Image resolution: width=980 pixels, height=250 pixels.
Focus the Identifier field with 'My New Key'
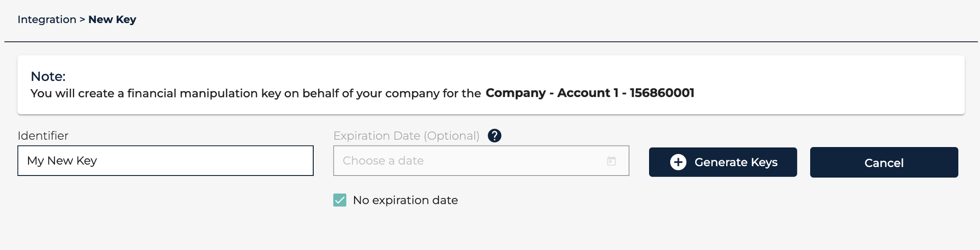click(165, 161)
